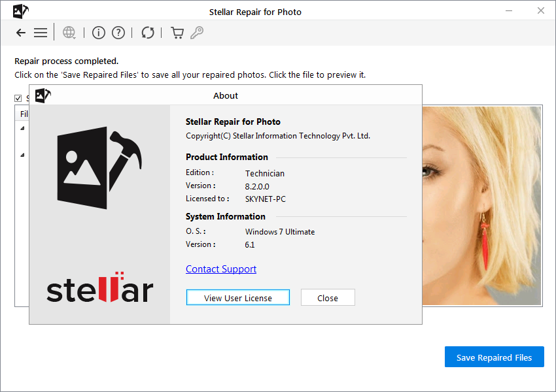The width and height of the screenshot is (556, 392).
Task: Close the About dialog with Close button
Action: tap(328, 297)
